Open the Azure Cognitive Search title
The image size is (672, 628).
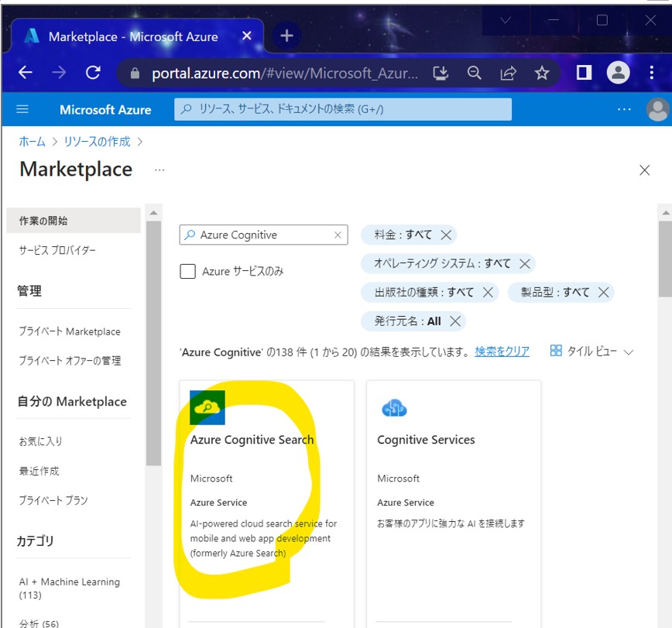(x=252, y=440)
